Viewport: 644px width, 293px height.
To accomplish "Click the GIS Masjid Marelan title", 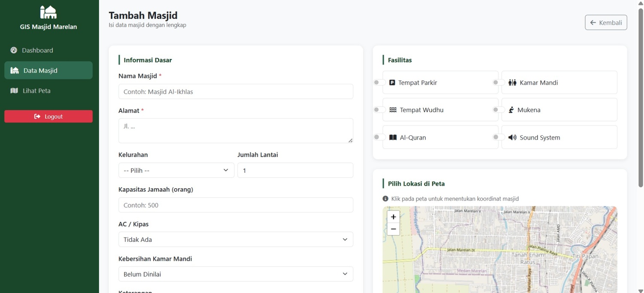I will click(48, 27).
